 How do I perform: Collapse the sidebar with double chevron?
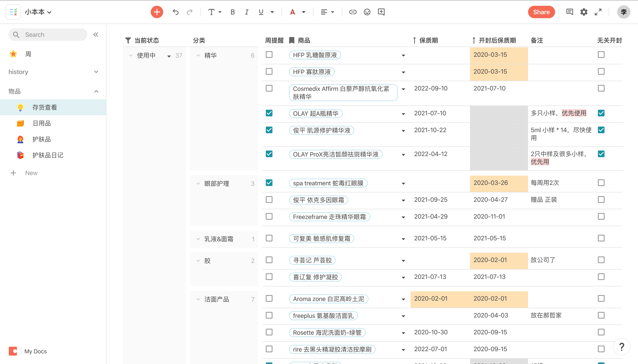tap(96, 35)
